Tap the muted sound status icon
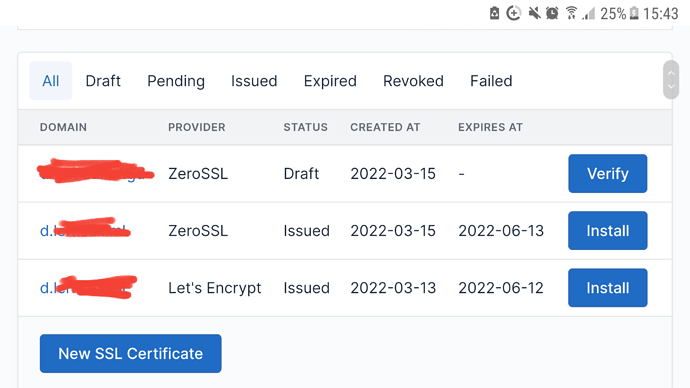 (534, 13)
